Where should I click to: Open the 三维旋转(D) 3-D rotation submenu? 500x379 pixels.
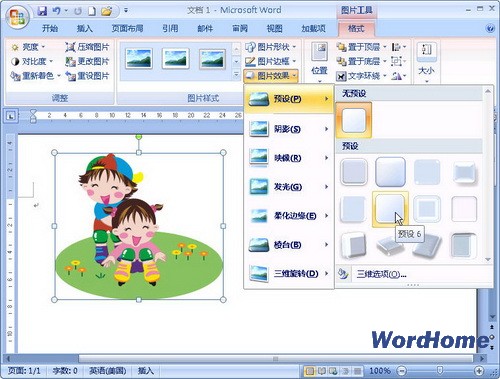point(289,274)
